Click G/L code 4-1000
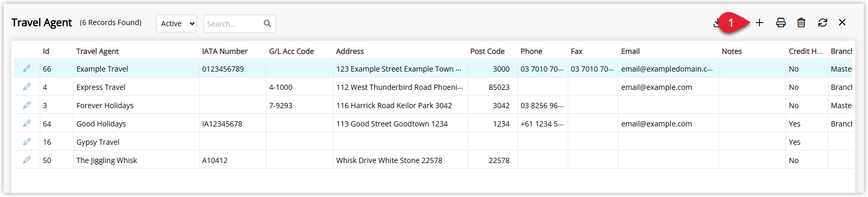 tap(281, 87)
